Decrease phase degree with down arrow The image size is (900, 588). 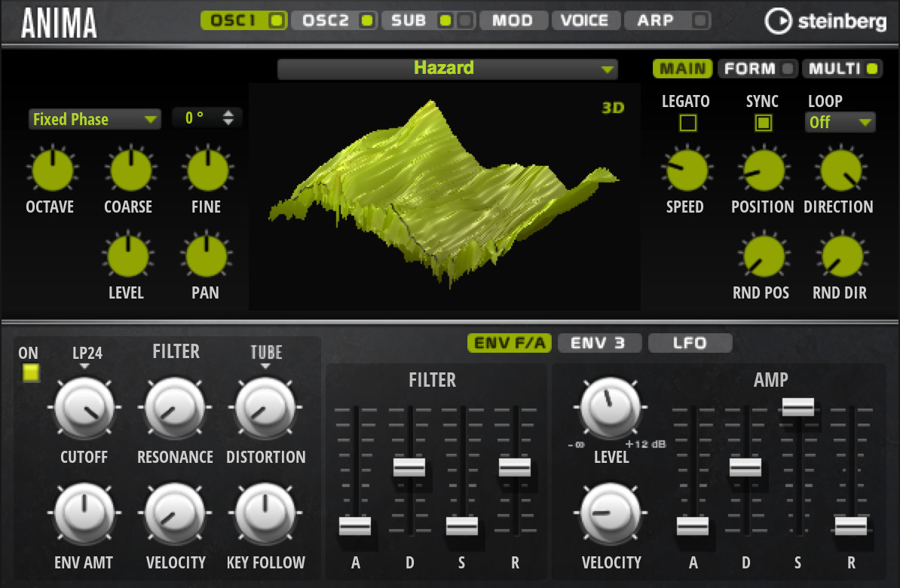(228, 121)
